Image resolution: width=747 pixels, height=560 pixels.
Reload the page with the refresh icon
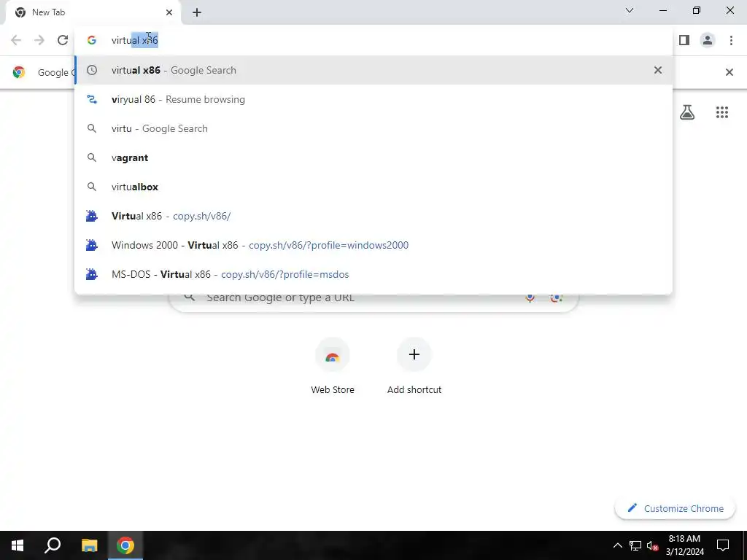click(63, 40)
